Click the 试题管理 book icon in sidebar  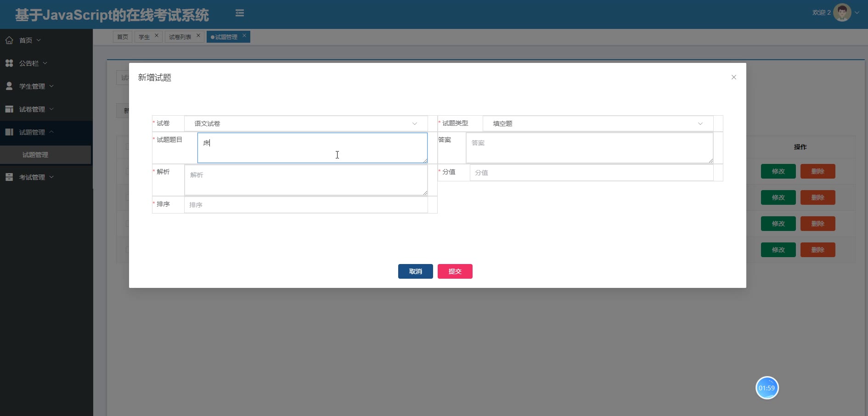pos(9,132)
